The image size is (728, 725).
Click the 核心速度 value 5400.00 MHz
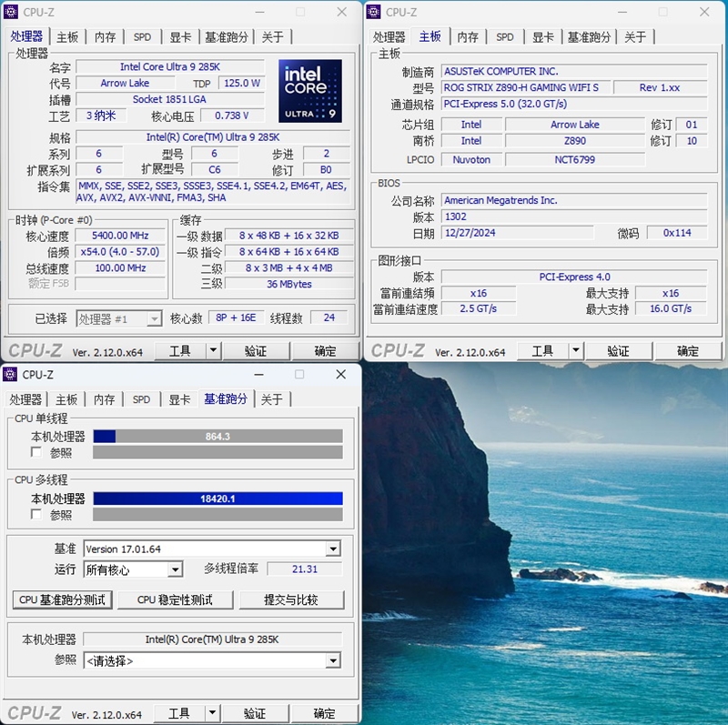120,236
